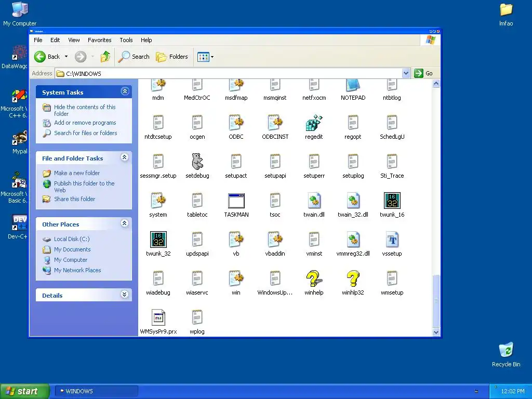Select the twain.dll file icon
Viewport: 532px width, 399px height.
314,201
